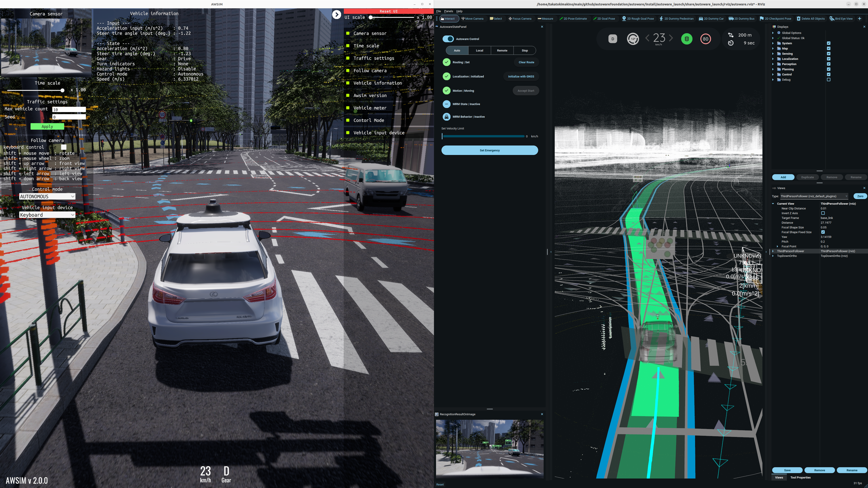The height and width of the screenshot is (488, 868).
Task: Expand the Control display group
Action: click(773, 74)
